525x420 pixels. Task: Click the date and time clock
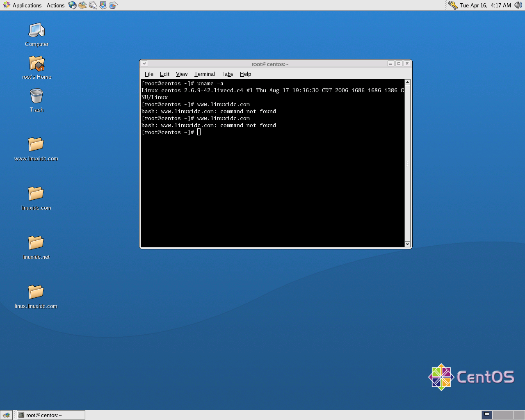point(485,5)
